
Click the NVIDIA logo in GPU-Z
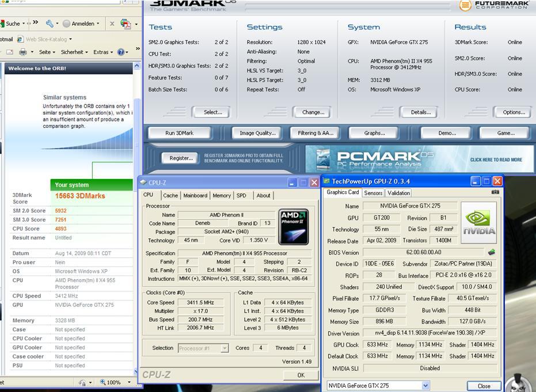pyautogui.click(x=478, y=223)
